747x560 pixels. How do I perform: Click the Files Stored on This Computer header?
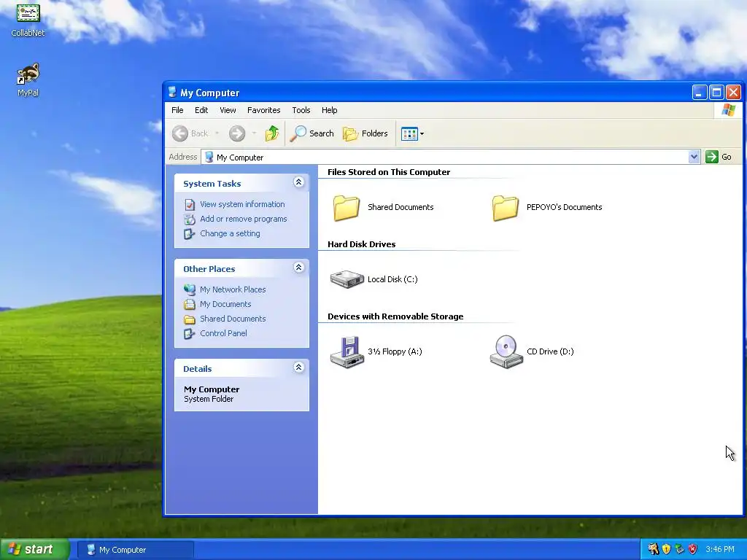389,172
